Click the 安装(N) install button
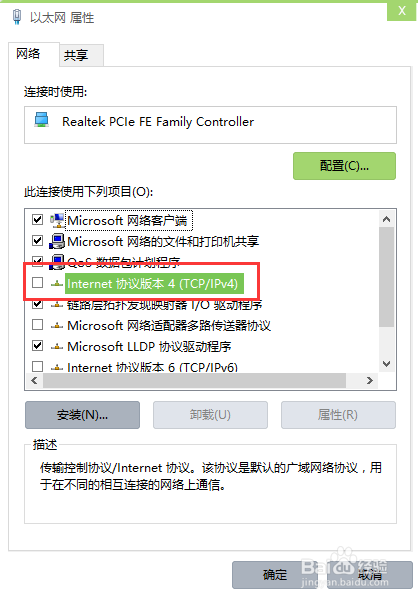This screenshot has height=600, width=418. pos(82,415)
